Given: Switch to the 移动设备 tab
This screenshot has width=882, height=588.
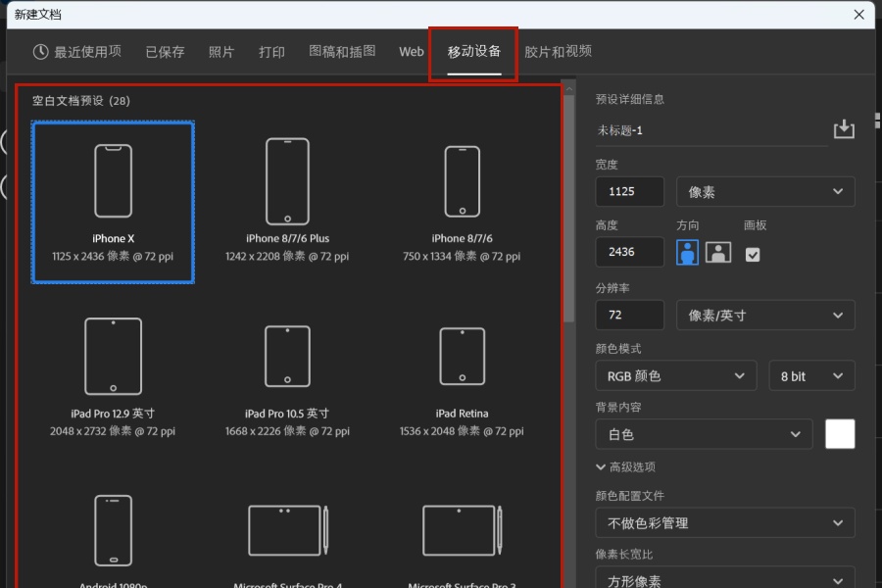Looking at the screenshot, I should coord(473,52).
